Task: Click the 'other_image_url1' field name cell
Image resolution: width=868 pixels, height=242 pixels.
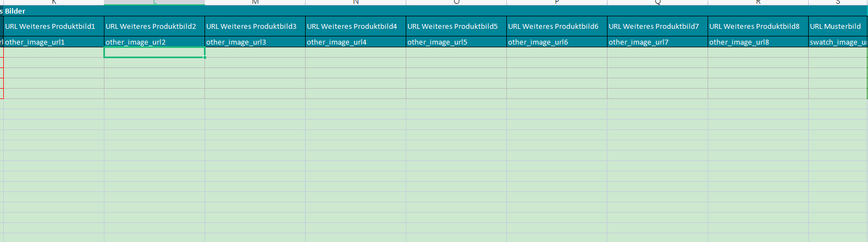Action: click(53, 42)
